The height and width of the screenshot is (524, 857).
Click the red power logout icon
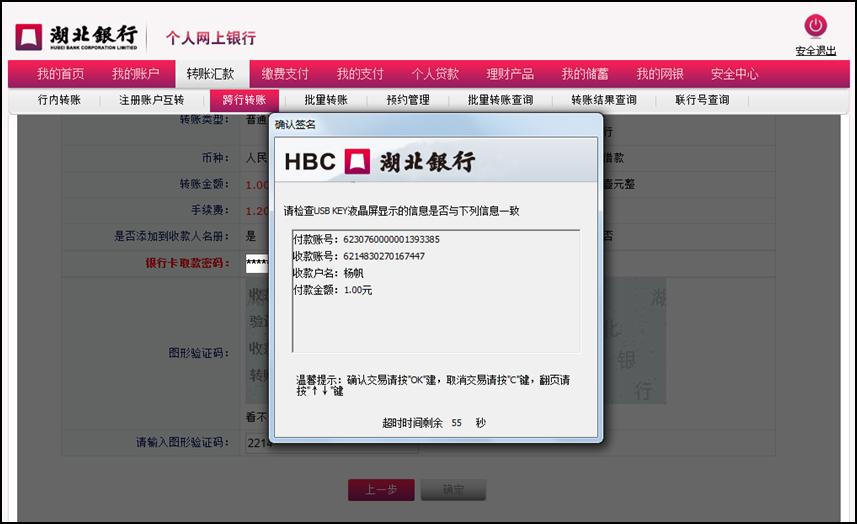pyautogui.click(x=815, y=26)
